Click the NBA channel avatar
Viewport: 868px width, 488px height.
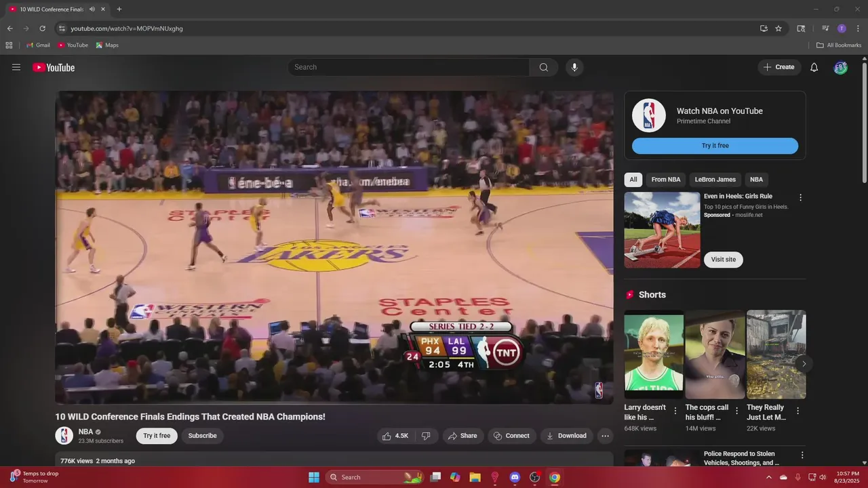[64, 436]
